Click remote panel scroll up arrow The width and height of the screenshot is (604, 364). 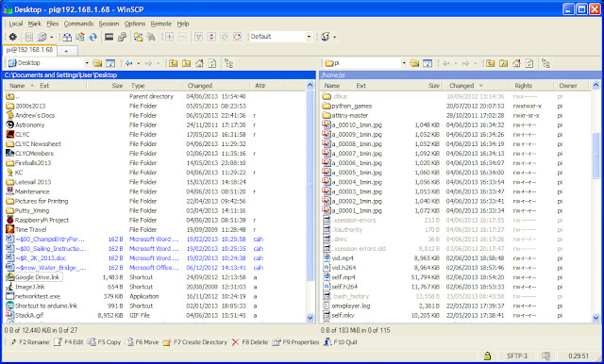click(x=596, y=85)
